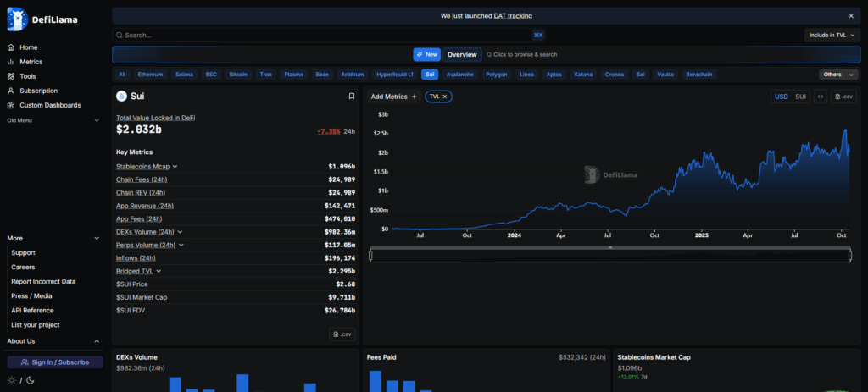
Task: Bookmark the Sui chain
Action: click(351, 97)
